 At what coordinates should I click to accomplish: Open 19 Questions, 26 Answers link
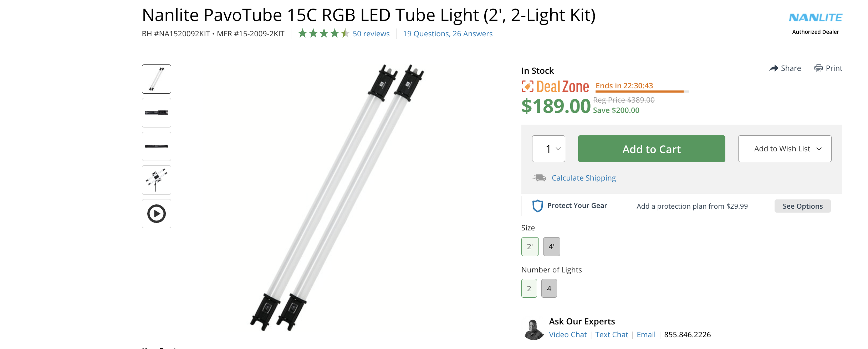(448, 34)
